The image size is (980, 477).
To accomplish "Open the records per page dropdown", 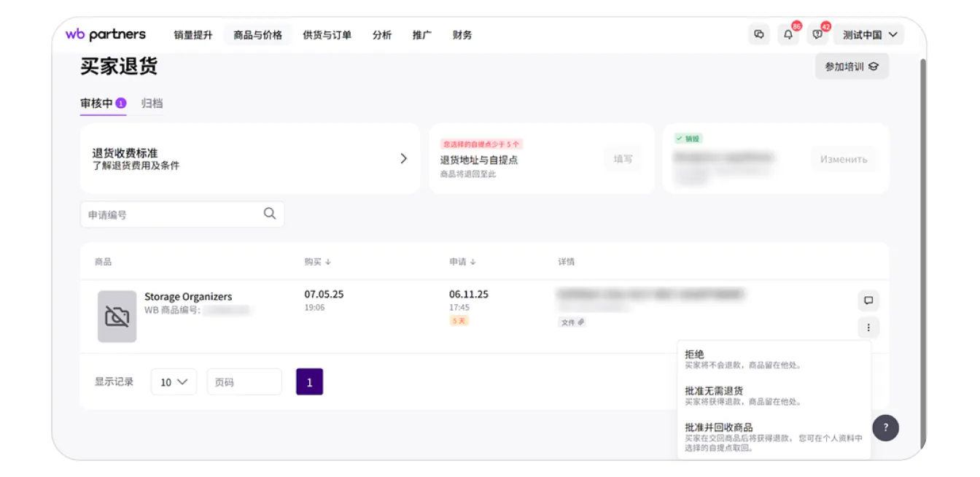I will pos(174,382).
